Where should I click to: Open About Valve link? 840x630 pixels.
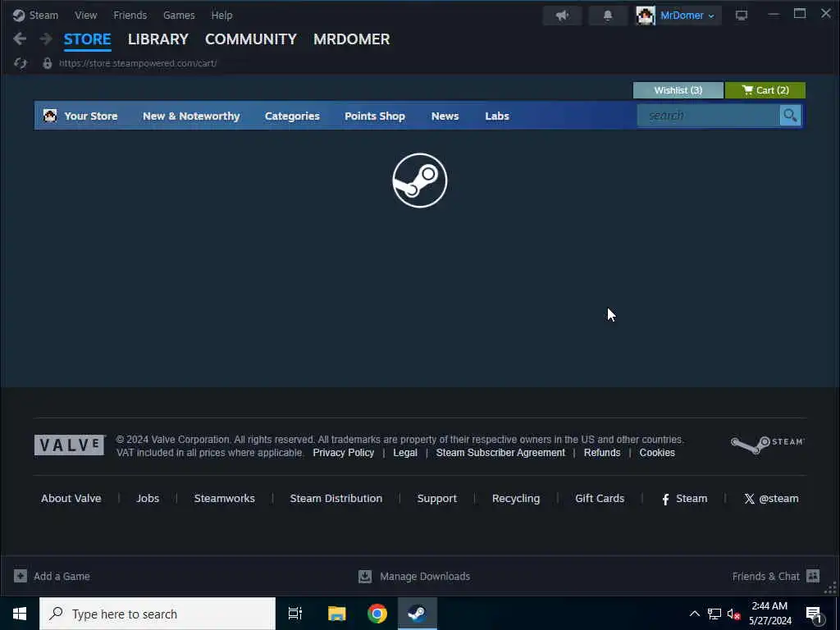pos(71,498)
